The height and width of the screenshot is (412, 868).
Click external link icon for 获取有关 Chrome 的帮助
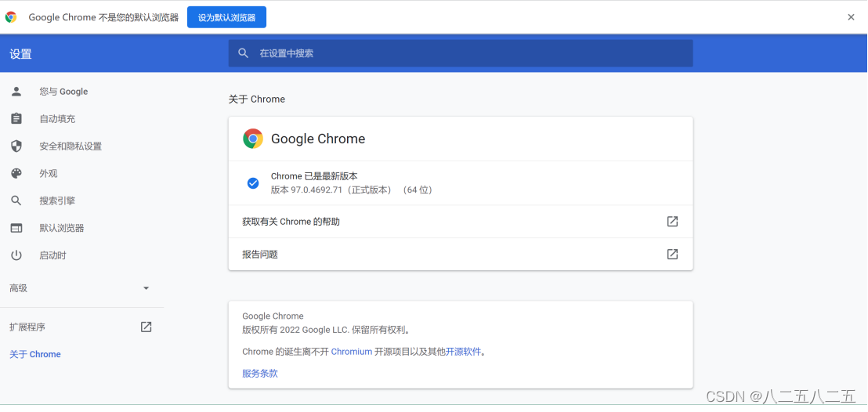point(672,222)
